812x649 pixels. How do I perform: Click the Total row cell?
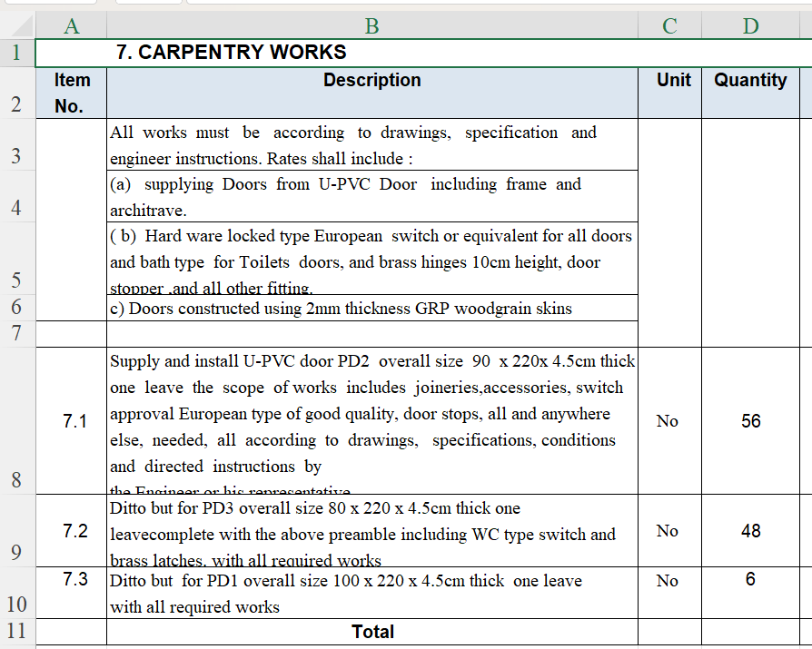[x=371, y=631]
